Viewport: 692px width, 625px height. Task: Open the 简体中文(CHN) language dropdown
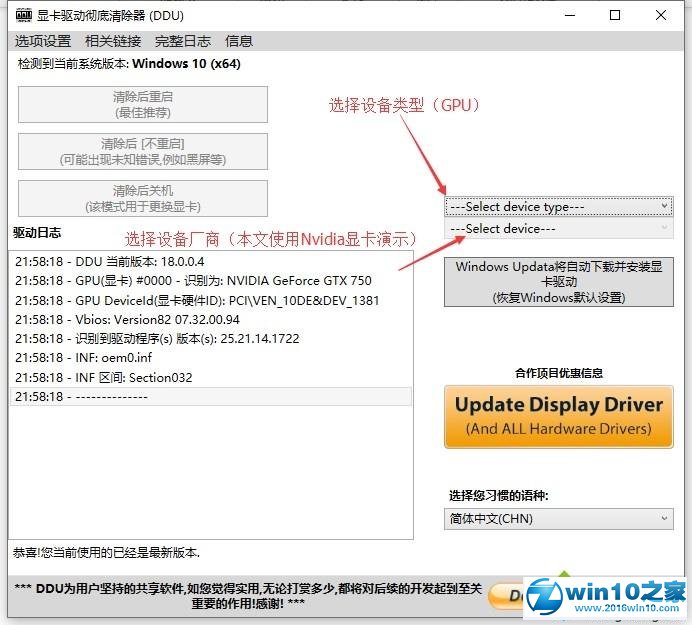pyautogui.click(x=558, y=518)
